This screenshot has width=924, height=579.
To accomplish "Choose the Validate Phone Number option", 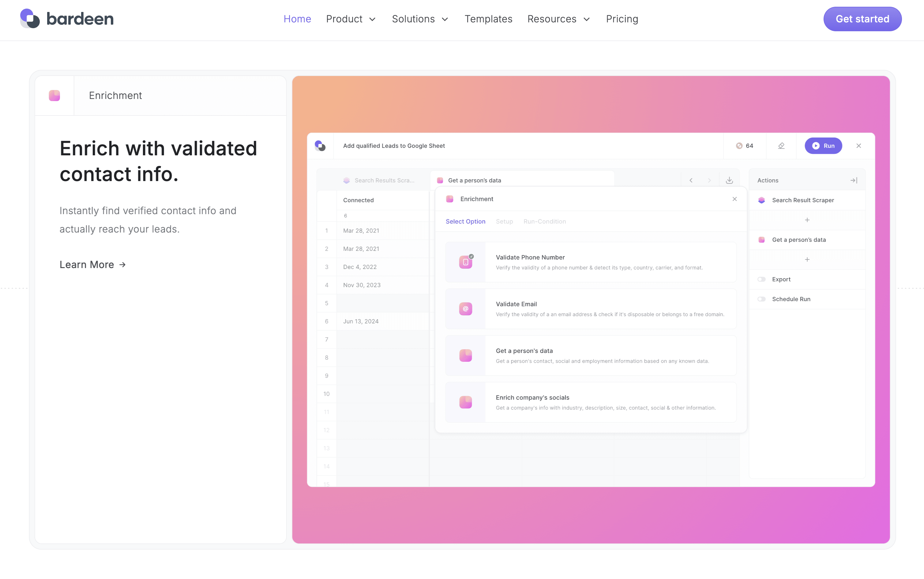I will pos(591,262).
